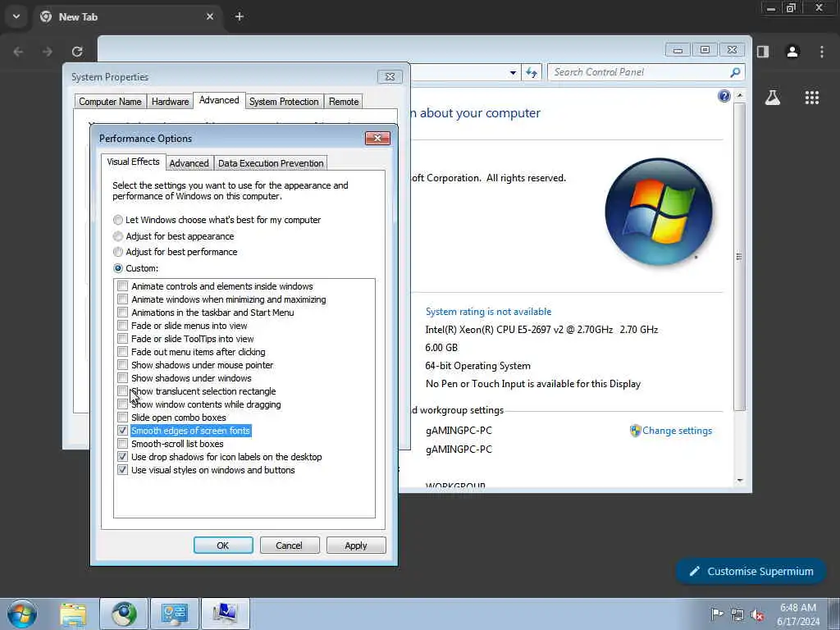Open the Windows Start orb
840x630 pixels.
(x=22, y=614)
